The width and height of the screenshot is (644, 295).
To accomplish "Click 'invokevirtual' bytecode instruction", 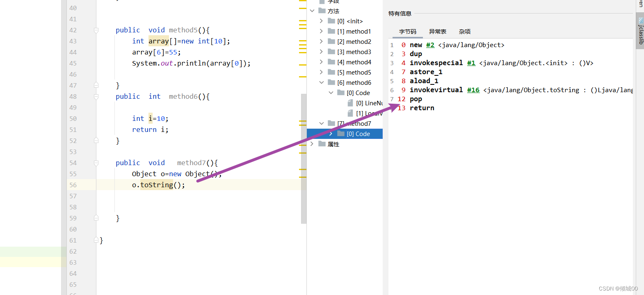I will click(x=436, y=90).
